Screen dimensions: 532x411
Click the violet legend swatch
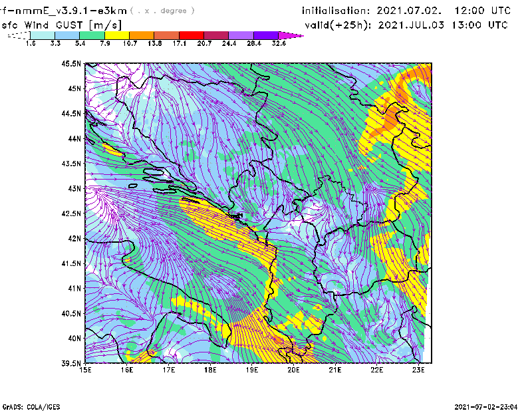tap(265, 35)
